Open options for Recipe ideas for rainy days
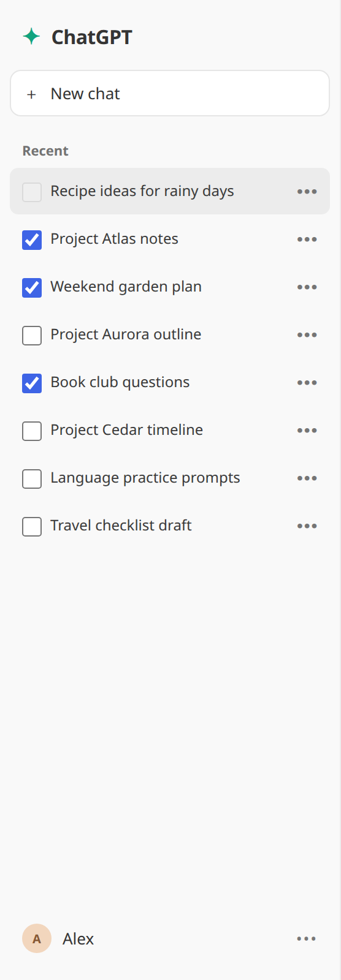 [x=307, y=191]
